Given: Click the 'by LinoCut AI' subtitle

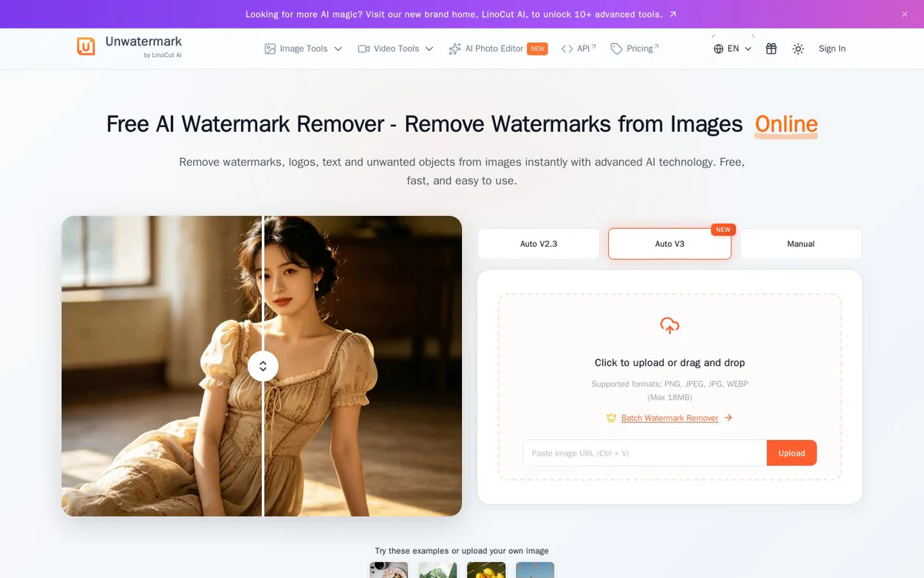Looking at the screenshot, I should [x=162, y=55].
